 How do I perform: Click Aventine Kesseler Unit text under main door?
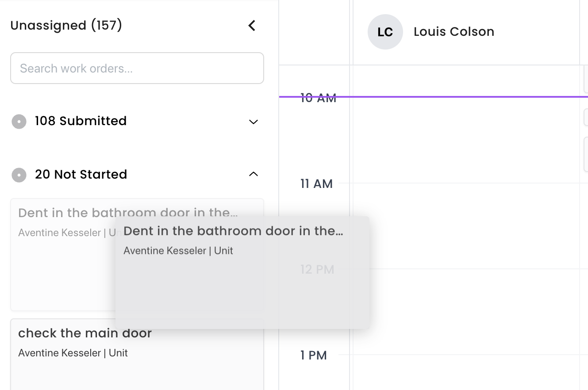[x=73, y=353]
